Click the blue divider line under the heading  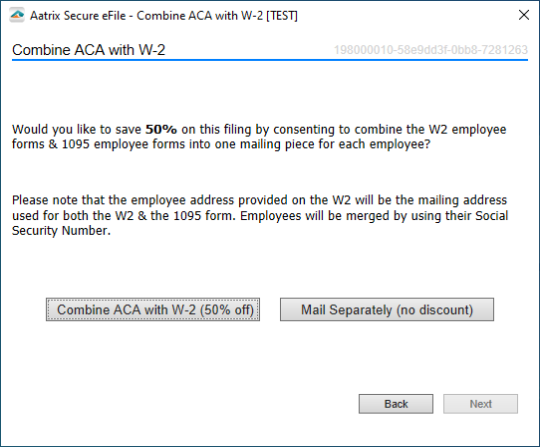click(270, 60)
